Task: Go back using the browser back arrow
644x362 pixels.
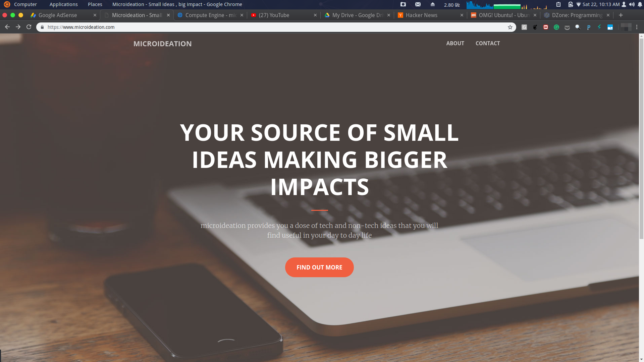Action: coord(7,27)
